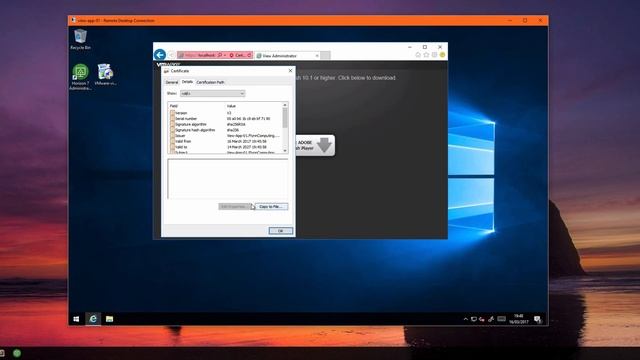The height and width of the screenshot is (360, 640).
Task: Show hidden system tray icons chevron
Action: tap(465, 319)
